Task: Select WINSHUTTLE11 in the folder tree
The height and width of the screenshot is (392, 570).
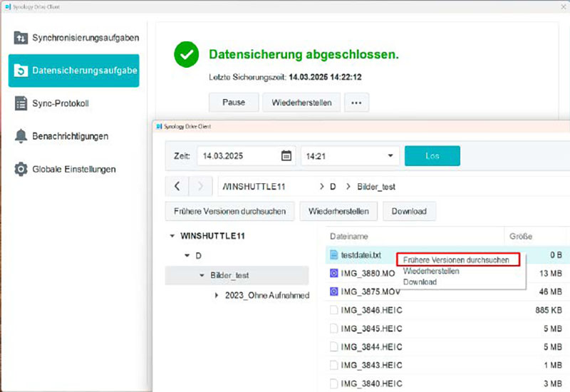Action: pos(212,236)
